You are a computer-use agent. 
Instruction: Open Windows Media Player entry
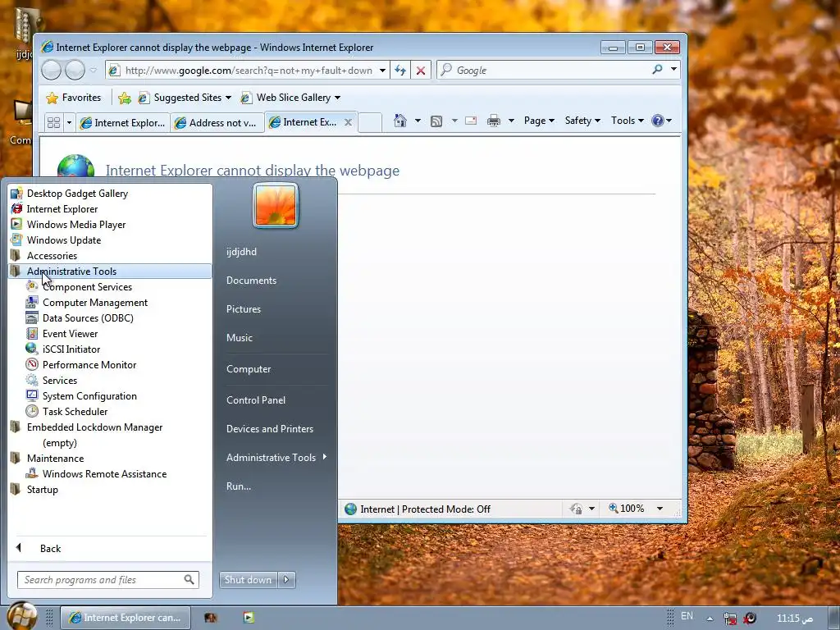pos(110,225)
